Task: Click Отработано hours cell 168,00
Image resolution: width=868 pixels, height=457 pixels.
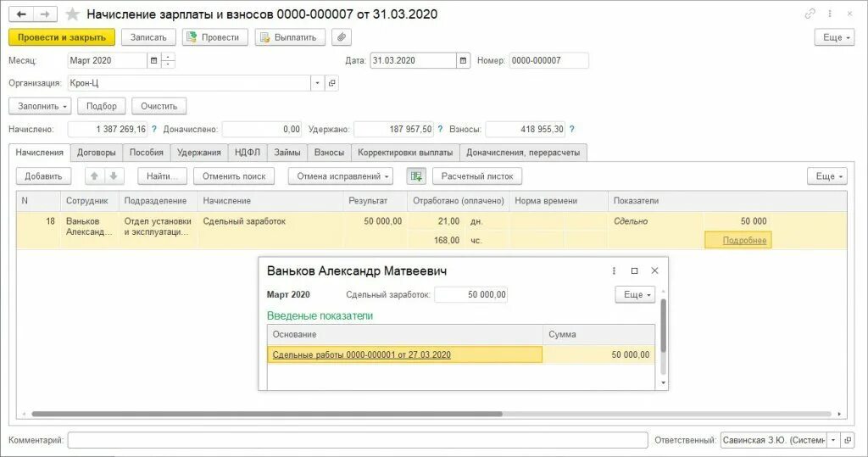Action: [435, 241]
